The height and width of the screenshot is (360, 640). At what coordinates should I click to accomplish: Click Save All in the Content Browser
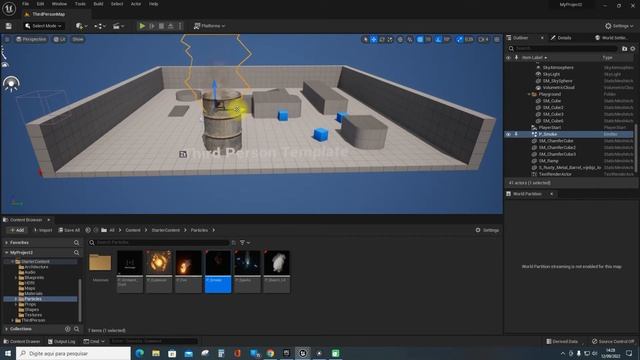(69, 230)
